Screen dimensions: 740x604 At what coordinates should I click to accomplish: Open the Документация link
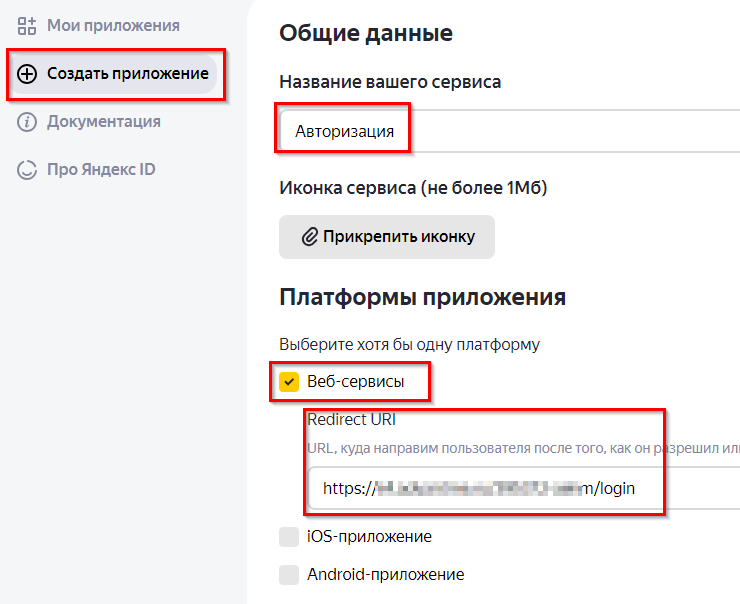click(x=103, y=122)
